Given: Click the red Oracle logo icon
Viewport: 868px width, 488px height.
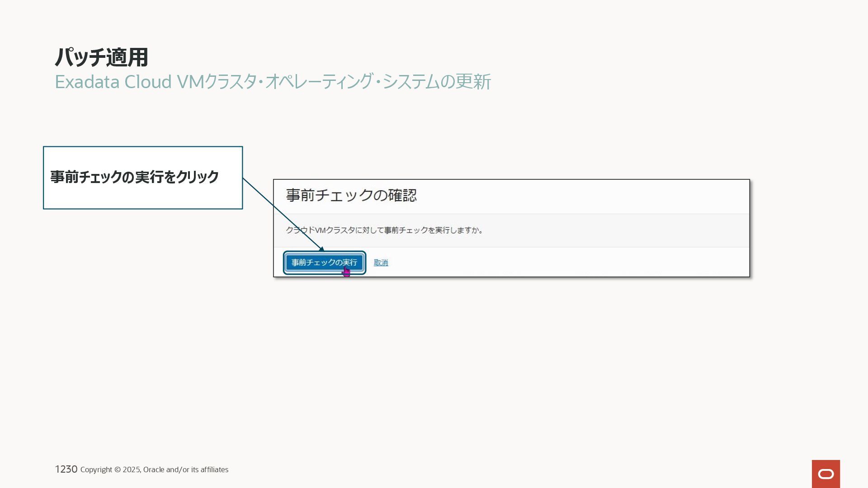Looking at the screenshot, I should (x=826, y=474).
